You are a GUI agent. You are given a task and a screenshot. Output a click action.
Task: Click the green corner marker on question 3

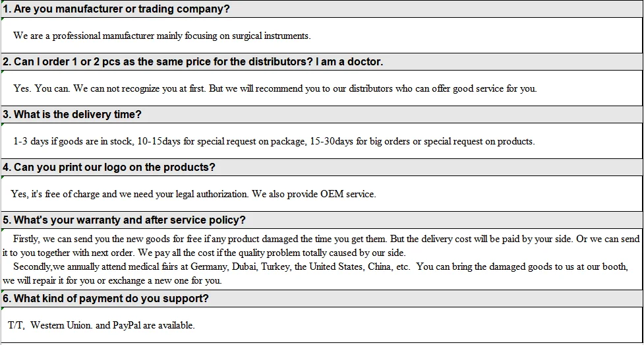coord(3,108)
